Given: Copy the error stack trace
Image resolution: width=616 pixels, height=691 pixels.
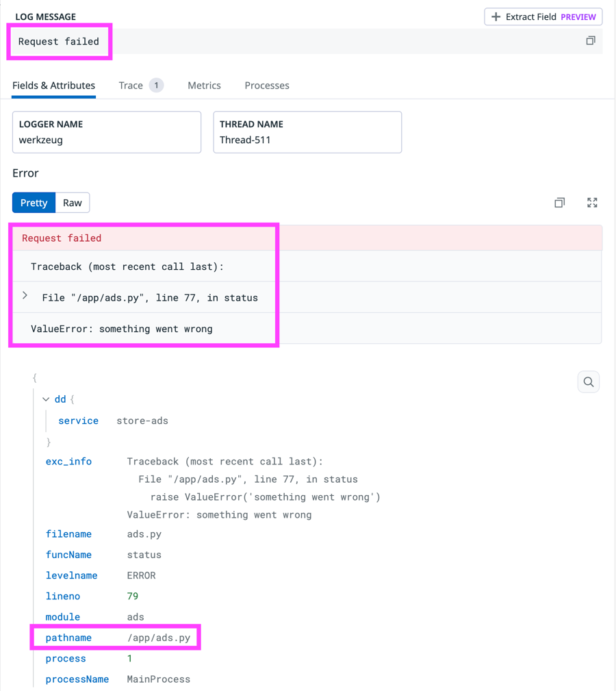Looking at the screenshot, I should click(559, 202).
